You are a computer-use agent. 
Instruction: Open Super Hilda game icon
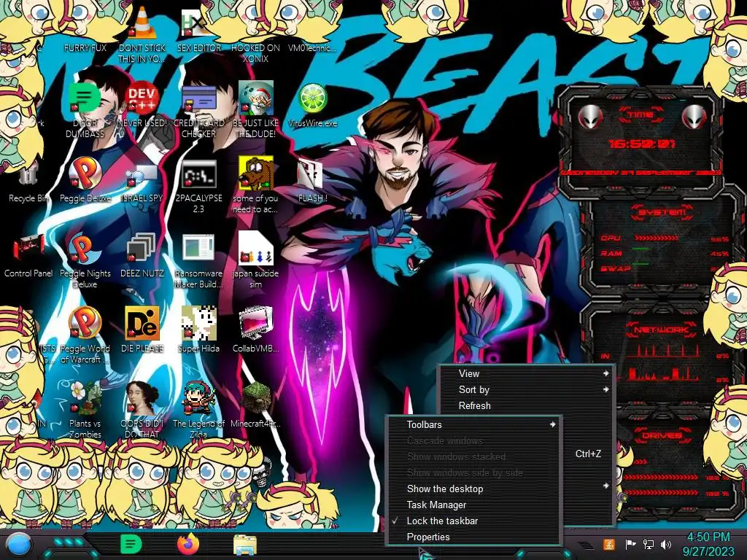click(198, 330)
